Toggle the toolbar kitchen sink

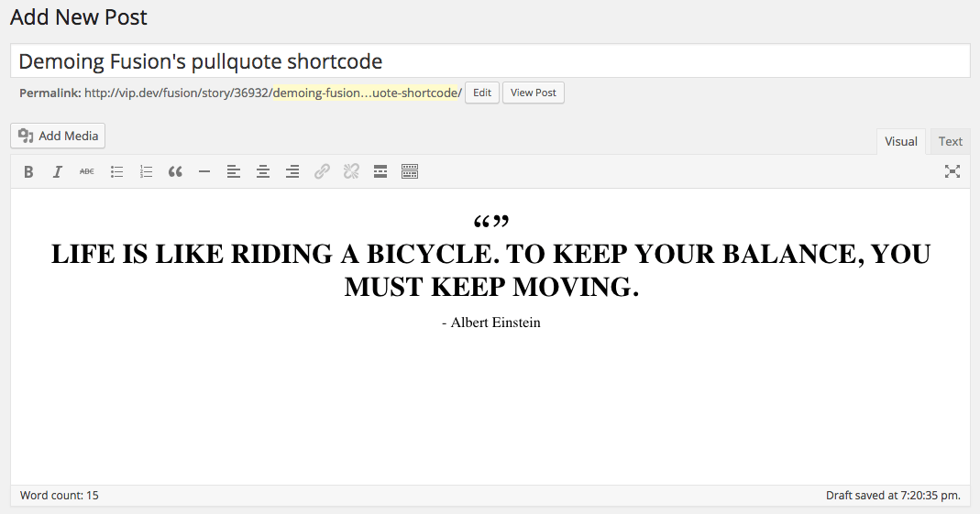pos(410,171)
